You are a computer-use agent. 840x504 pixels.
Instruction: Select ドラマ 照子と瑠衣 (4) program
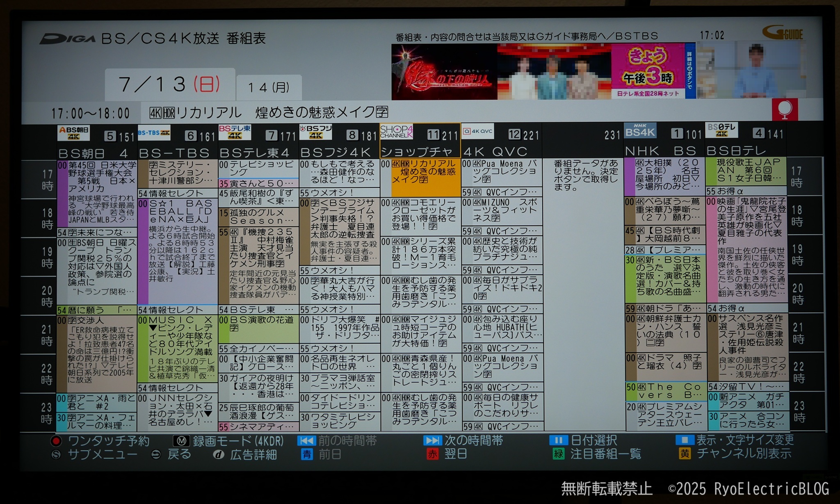pyautogui.click(x=665, y=367)
